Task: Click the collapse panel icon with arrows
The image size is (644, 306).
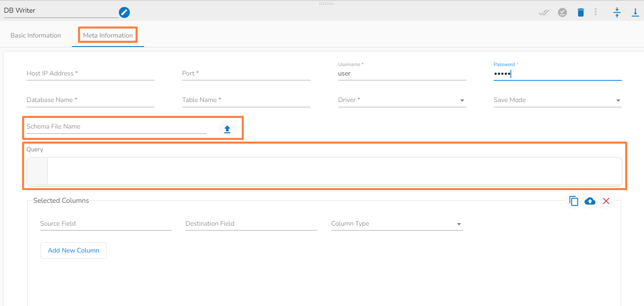Action: pos(617,13)
